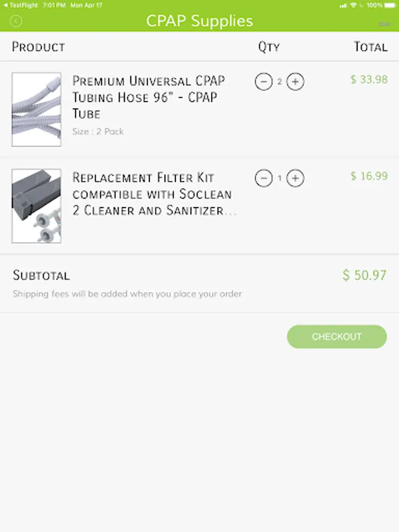The width and height of the screenshot is (399, 532).
Task: Click the $ 16.99 line total
Action: [x=369, y=176]
